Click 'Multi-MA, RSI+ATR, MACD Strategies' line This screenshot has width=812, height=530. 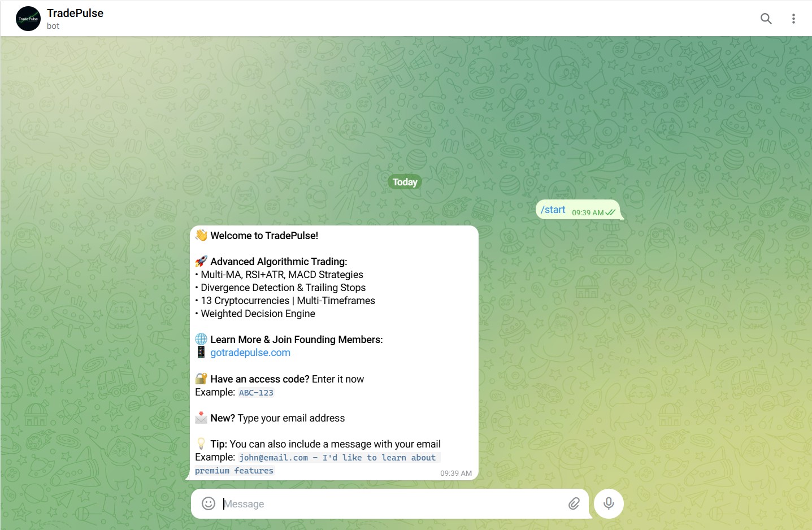click(x=282, y=275)
